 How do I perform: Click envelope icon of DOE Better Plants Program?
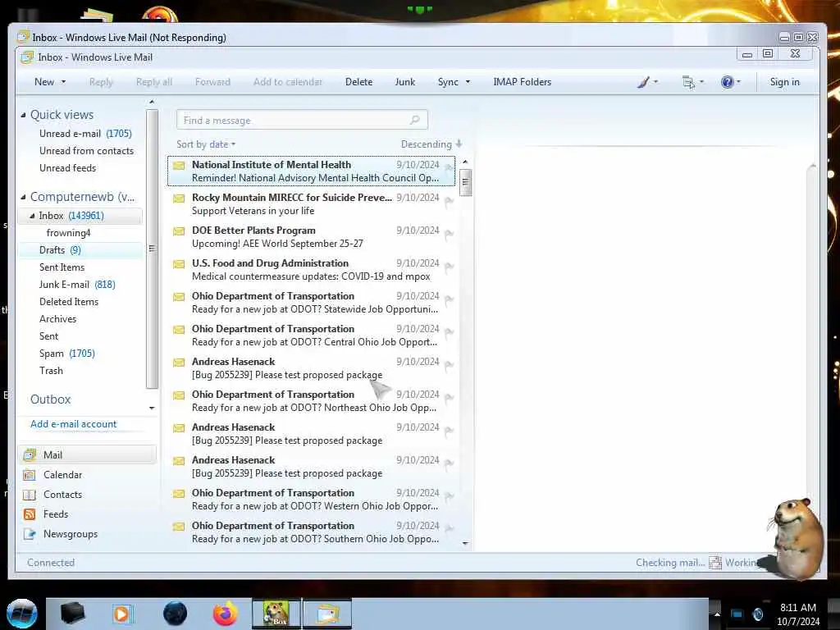click(179, 231)
